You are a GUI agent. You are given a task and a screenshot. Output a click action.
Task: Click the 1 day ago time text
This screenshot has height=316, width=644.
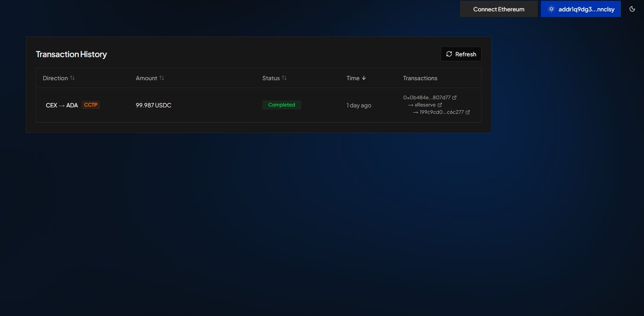click(x=359, y=105)
